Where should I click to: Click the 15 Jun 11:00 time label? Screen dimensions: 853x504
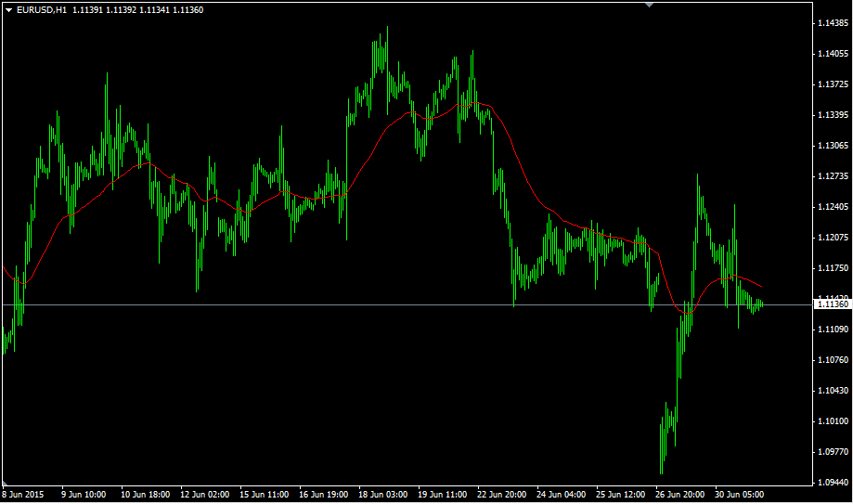[265, 495]
